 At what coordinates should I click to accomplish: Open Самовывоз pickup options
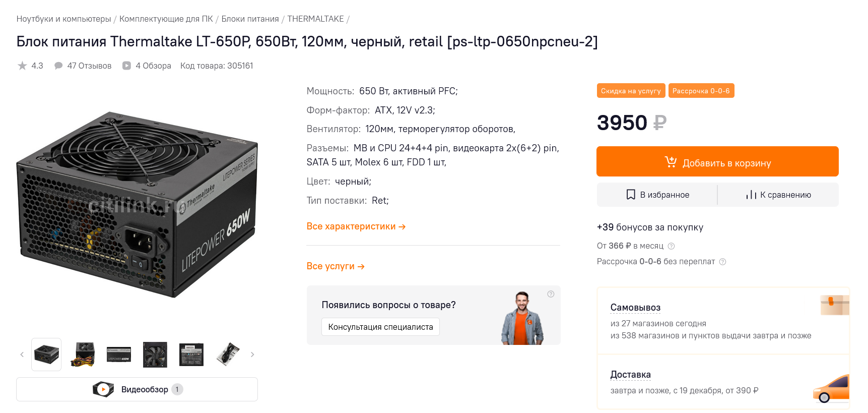coord(635,308)
